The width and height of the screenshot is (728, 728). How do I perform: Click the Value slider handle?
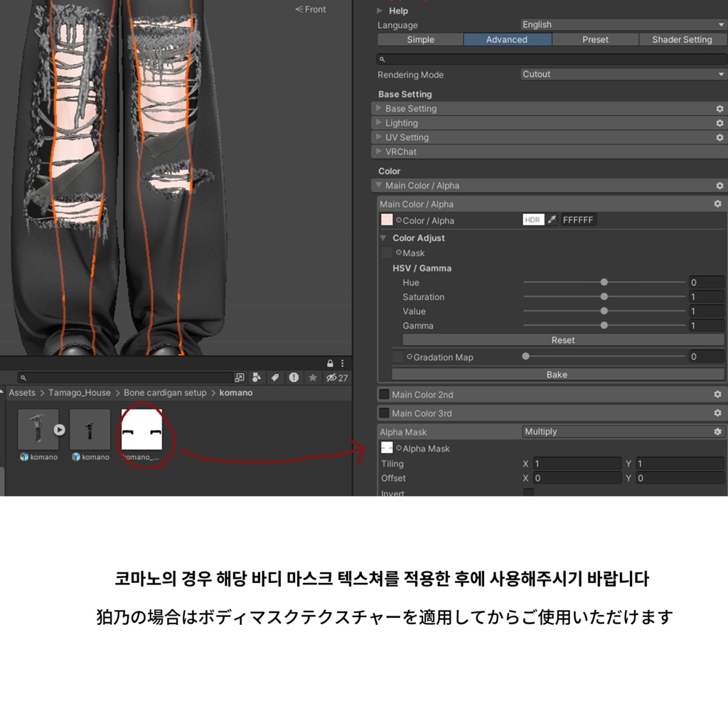[x=604, y=311]
